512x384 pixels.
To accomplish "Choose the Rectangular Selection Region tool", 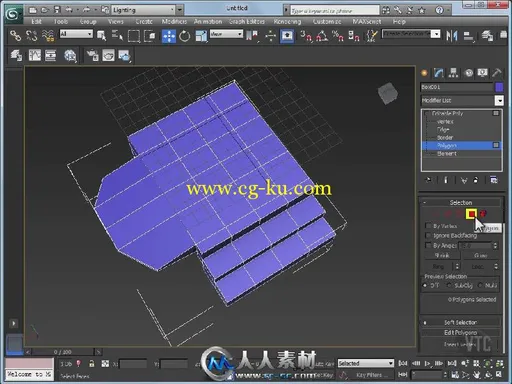I will point(134,36).
